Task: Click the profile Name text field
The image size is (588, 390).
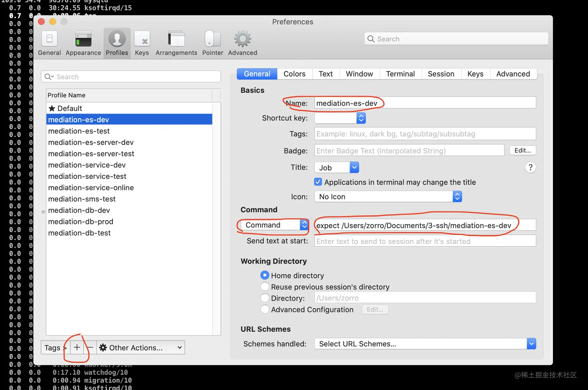Action: (425, 103)
